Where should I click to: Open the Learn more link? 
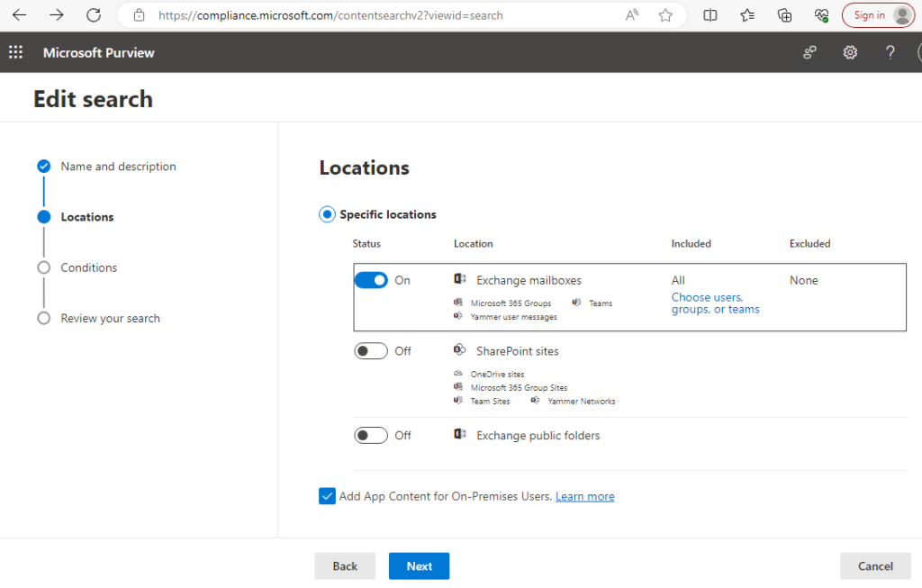point(585,496)
